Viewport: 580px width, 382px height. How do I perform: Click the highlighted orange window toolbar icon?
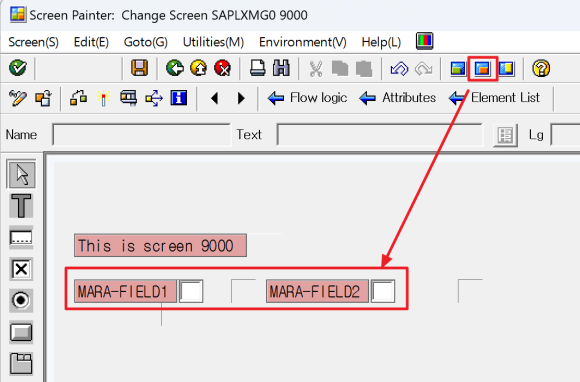(x=482, y=68)
